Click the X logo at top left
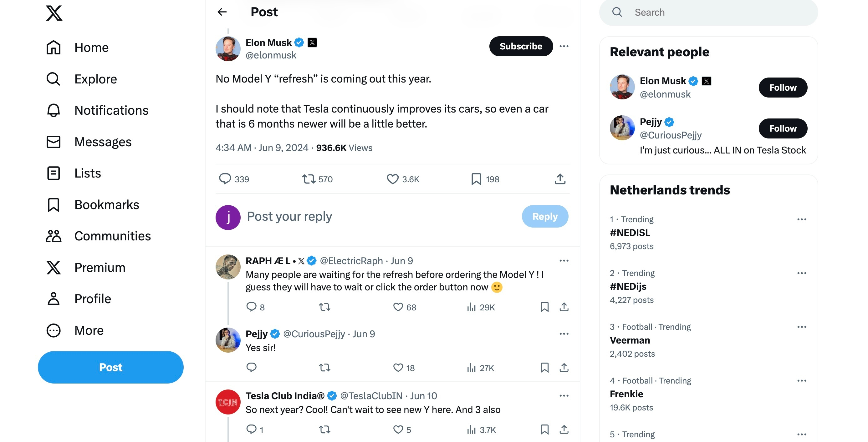 54,13
